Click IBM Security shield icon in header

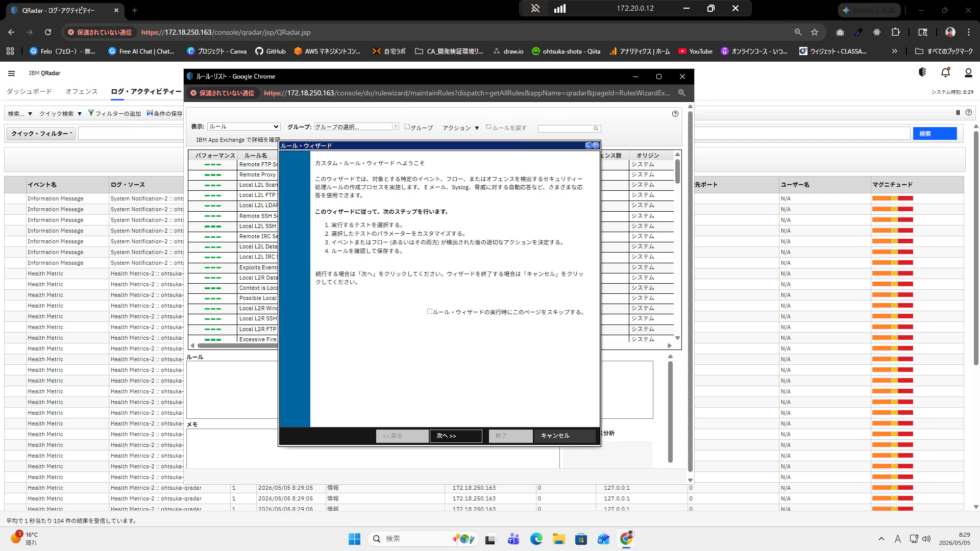tap(922, 72)
